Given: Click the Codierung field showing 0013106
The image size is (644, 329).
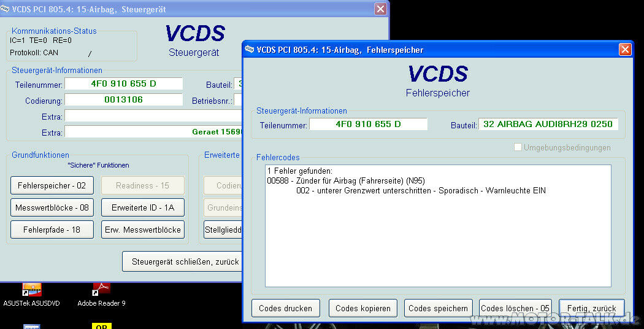Looking at the screenshot, I should tap(123, 99).
